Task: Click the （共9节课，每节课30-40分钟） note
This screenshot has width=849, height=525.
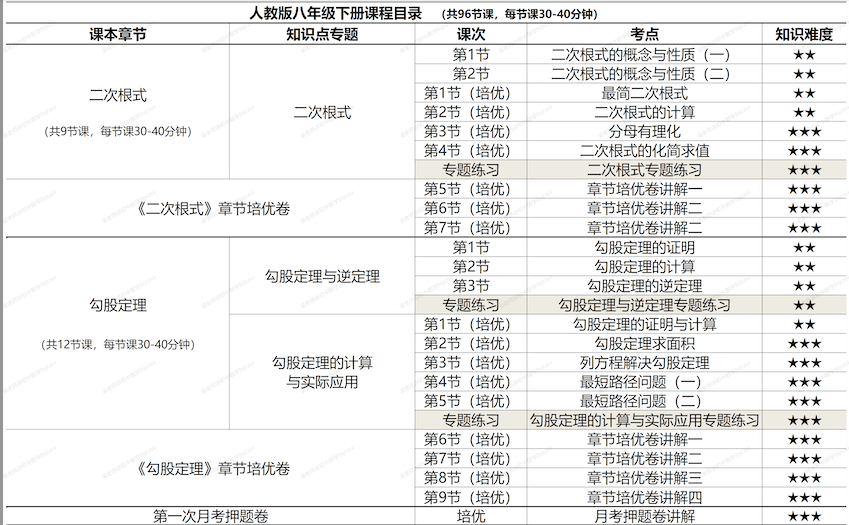Action: pos(117,131)
